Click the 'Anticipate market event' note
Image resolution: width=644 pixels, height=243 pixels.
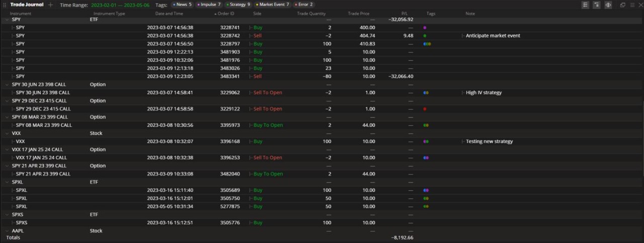click(x=493, y=36)
